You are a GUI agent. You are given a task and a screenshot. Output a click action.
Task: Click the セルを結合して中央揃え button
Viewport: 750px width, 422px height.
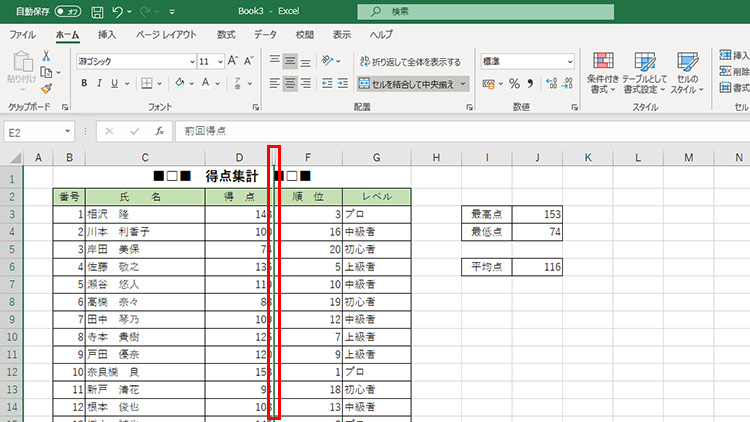tap(412, 84)
